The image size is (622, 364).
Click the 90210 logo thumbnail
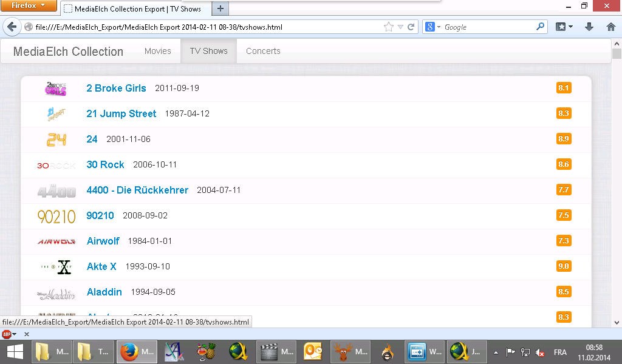[x=56, y=216]
